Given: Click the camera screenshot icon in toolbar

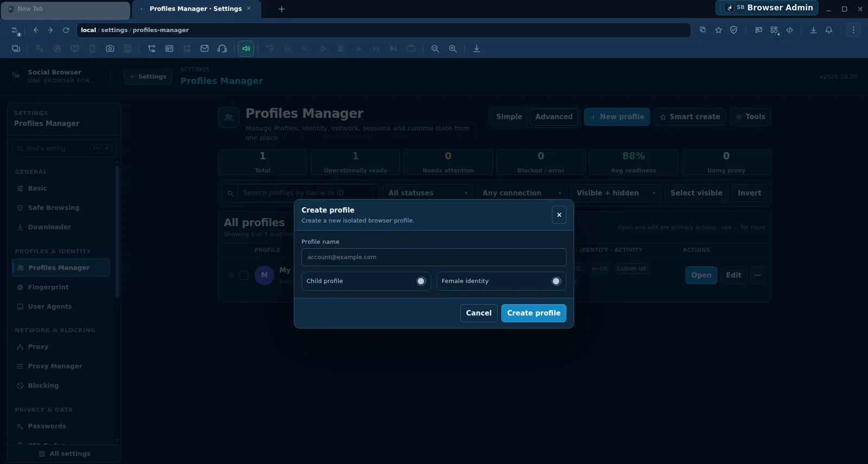Looking at the screenshot, I should point(110,49).
